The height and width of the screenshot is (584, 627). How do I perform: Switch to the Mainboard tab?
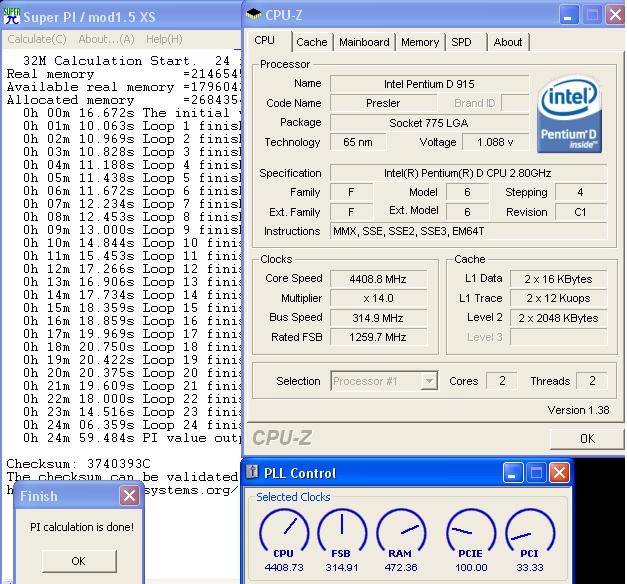(x=364, y=42)
